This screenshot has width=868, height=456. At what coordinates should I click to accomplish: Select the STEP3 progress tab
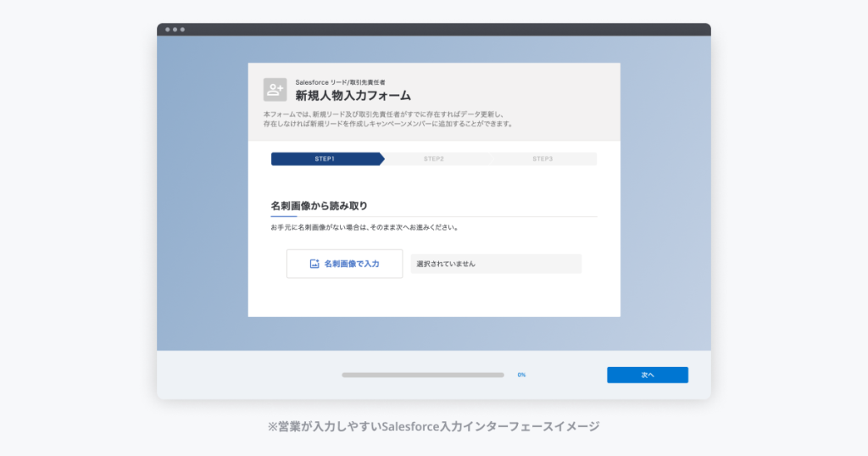(543, 158)
